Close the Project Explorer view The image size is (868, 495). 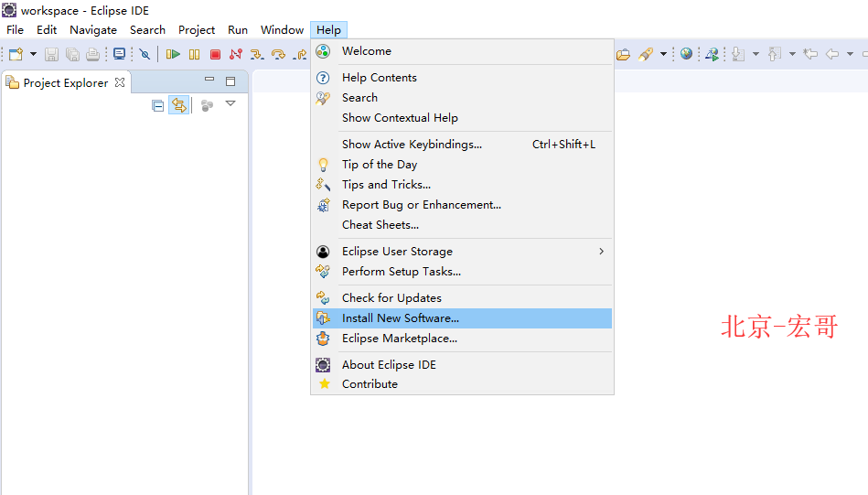coord(120,82)
